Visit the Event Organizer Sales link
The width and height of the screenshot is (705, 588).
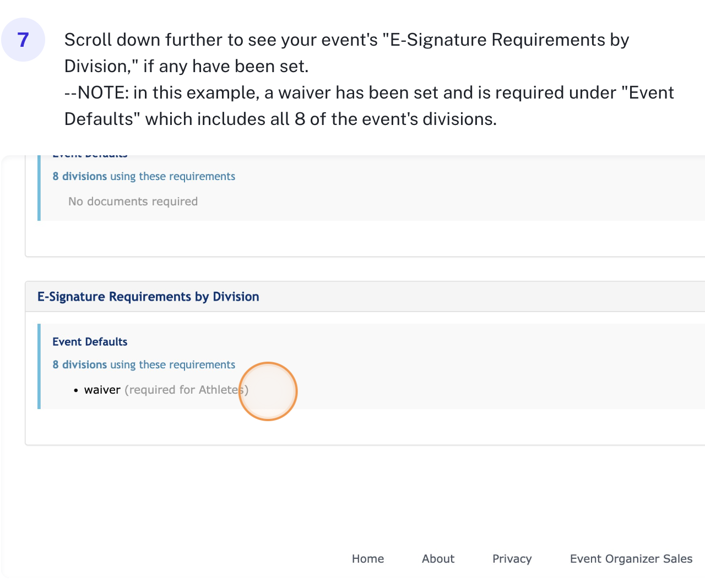point(631,559)
